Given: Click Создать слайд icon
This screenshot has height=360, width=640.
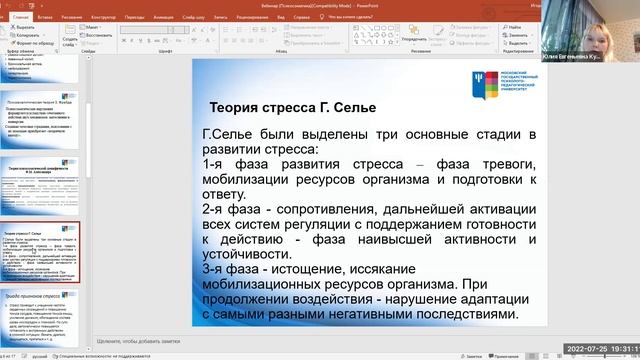Looking at the screenshot, I should point(70,29).
